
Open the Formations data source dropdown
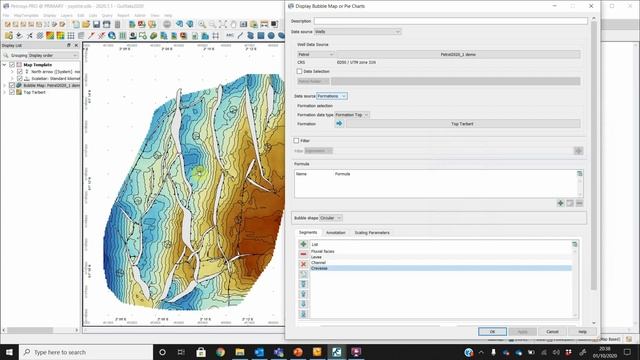332,96
